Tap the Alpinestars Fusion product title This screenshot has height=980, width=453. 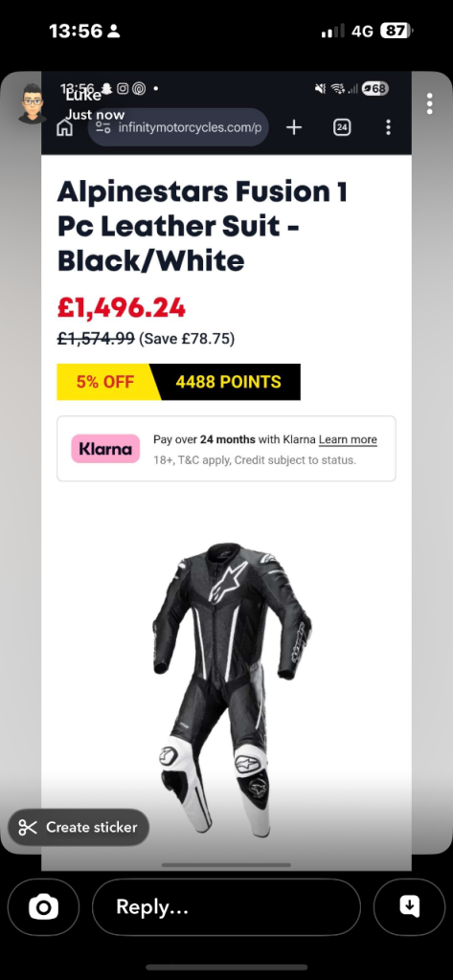point(203,226)
